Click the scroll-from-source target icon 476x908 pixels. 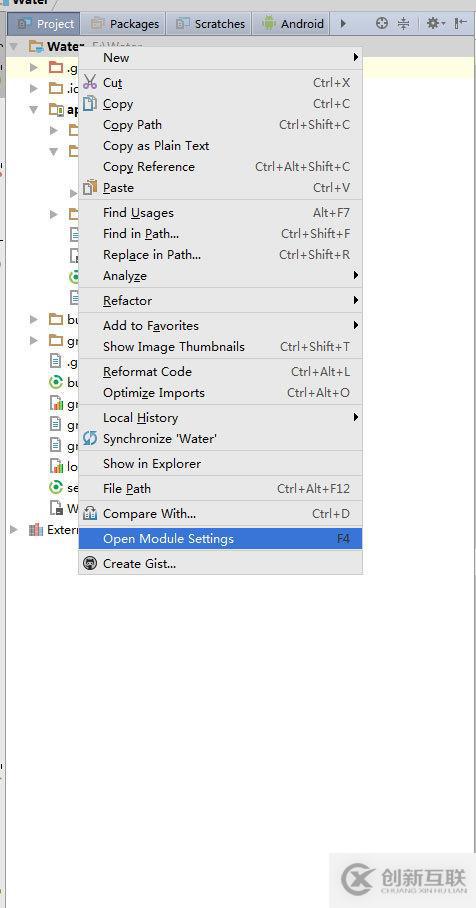pos(382,24)
